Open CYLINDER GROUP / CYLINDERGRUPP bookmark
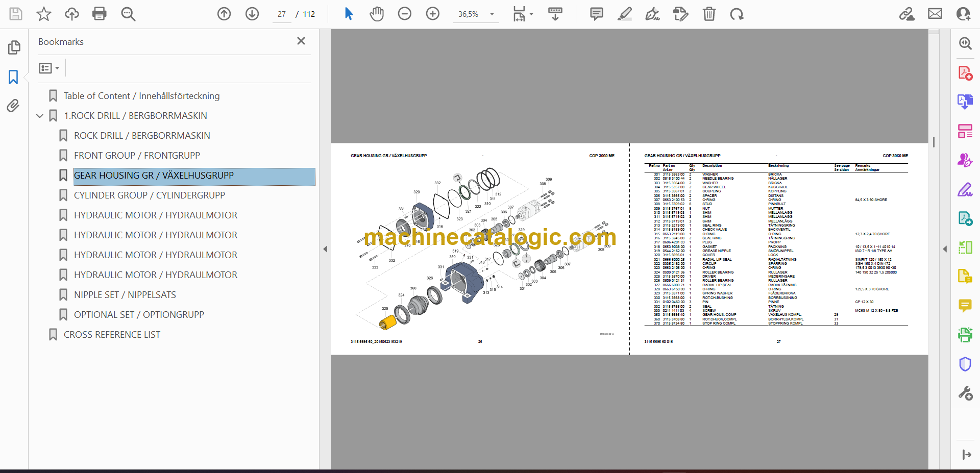This screenshot has height=473, width=980. coord(150,195)
